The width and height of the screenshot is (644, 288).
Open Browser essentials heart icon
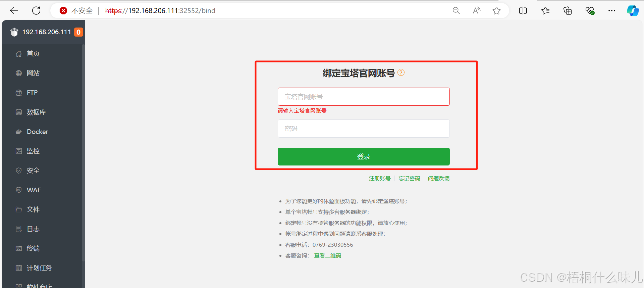[x=590, y=11]
